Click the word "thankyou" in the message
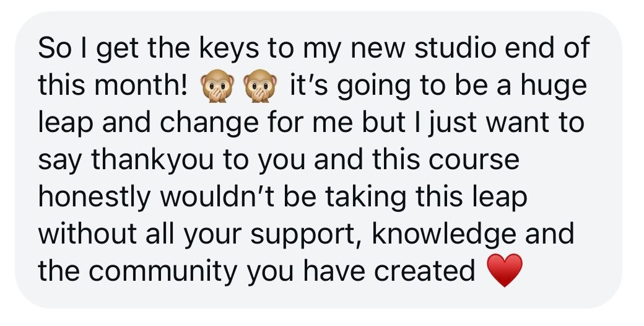Image resolution: width=644 pixels, height=326 pixels. click(x=152, y=161)
